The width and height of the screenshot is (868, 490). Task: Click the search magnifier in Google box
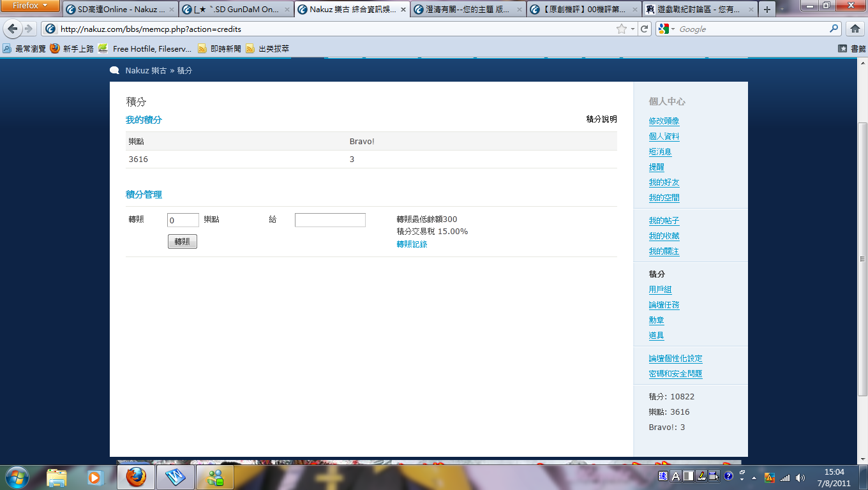click(834, 29)
